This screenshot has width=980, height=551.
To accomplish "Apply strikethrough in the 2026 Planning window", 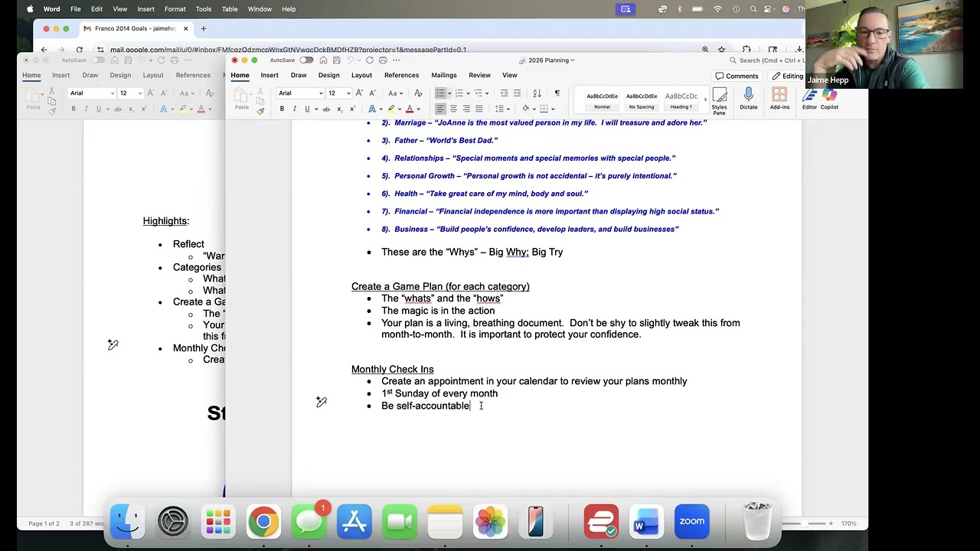I will coord(325,109).
